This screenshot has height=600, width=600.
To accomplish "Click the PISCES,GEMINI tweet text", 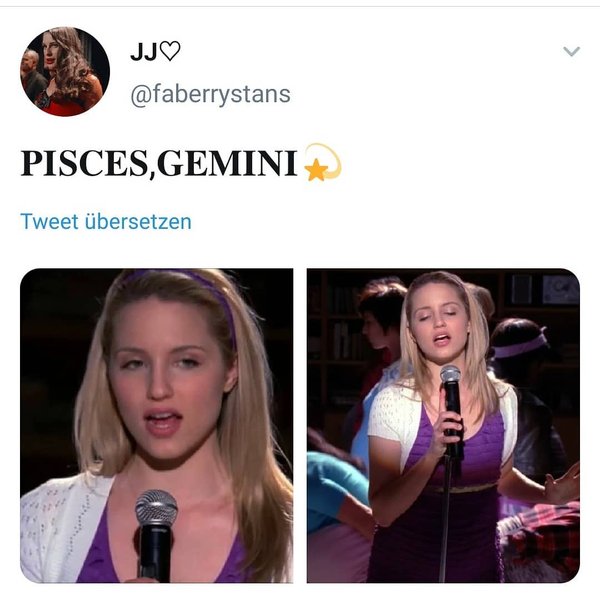I will [x=159, y=164].
